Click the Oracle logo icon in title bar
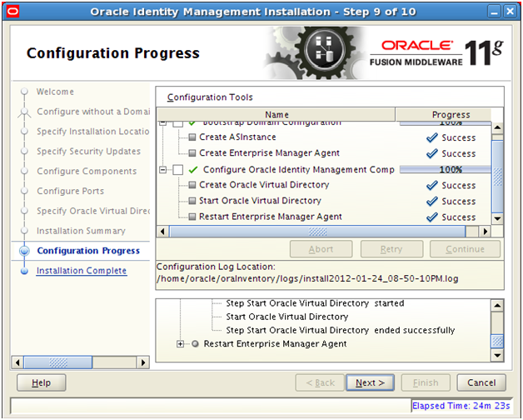This screenshot has width=523, height=420. pos(12,12)
